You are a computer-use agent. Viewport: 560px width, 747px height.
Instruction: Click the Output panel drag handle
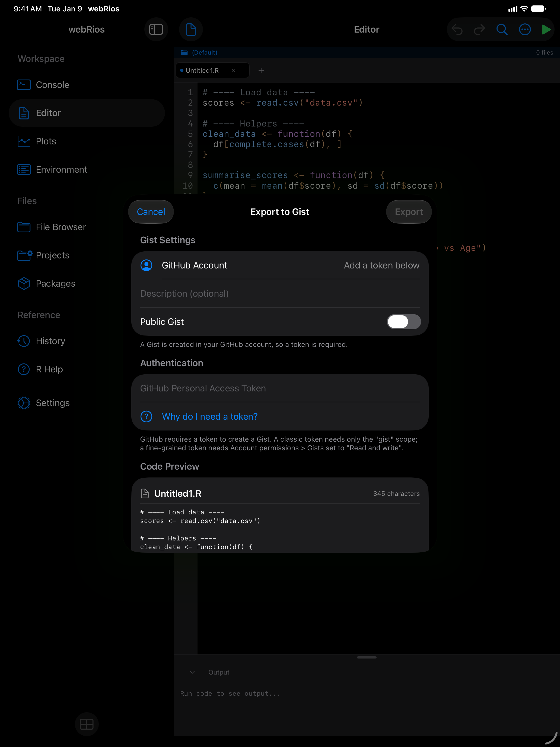click(x=367, y=657)
